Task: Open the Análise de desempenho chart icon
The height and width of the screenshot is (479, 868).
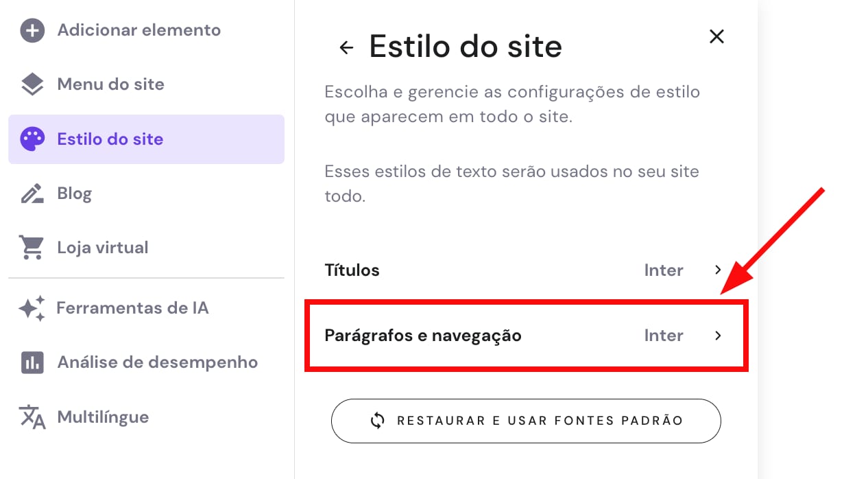Action: click(x=30, y=362)
